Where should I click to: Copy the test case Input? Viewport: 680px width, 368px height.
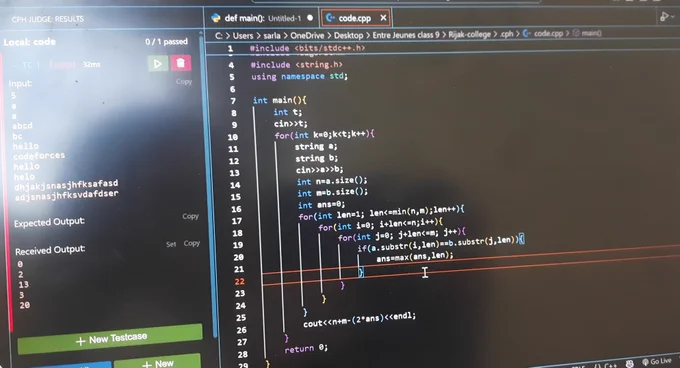coord(184,81)
